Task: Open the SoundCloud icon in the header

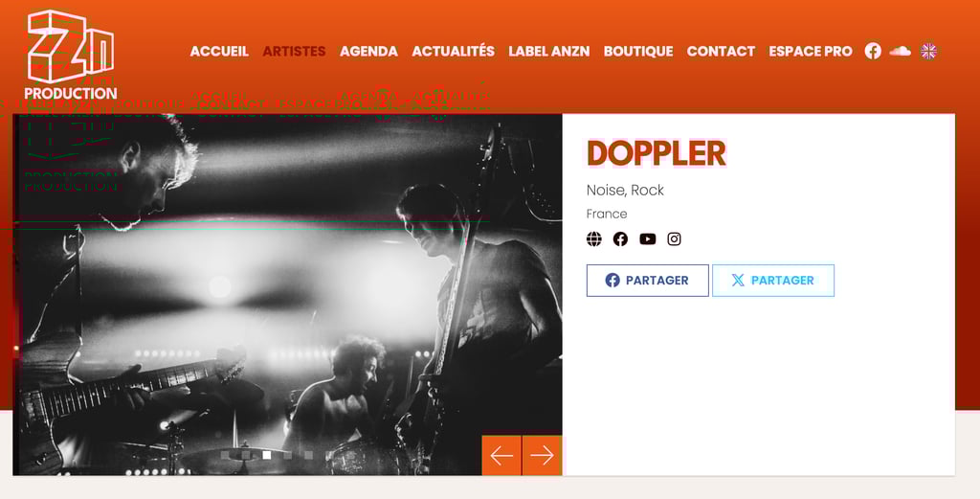Action: [900, 52]
